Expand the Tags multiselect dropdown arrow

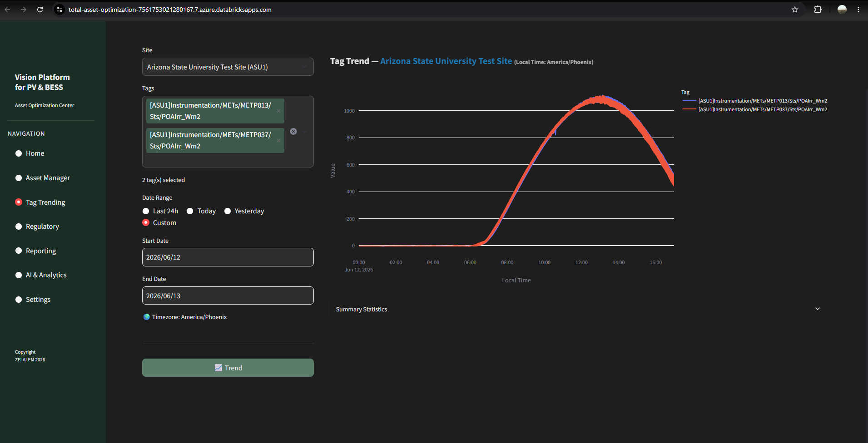point(304,132)
